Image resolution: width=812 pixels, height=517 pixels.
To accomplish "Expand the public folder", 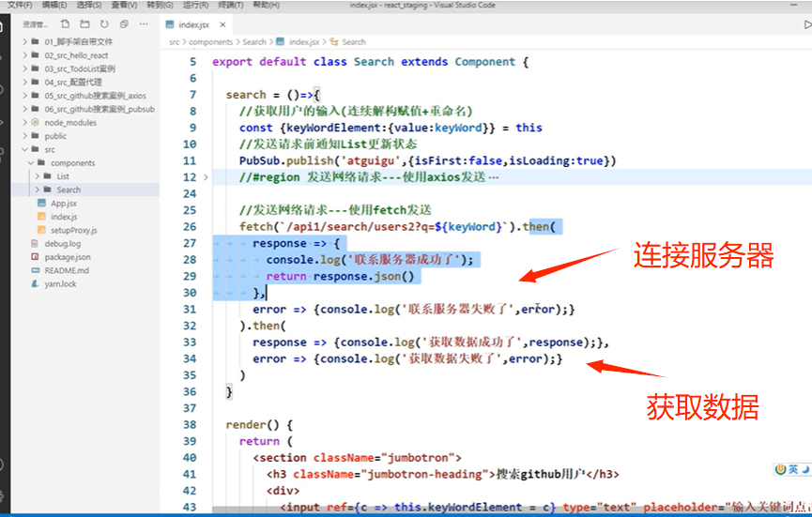I will coord(24,136).
